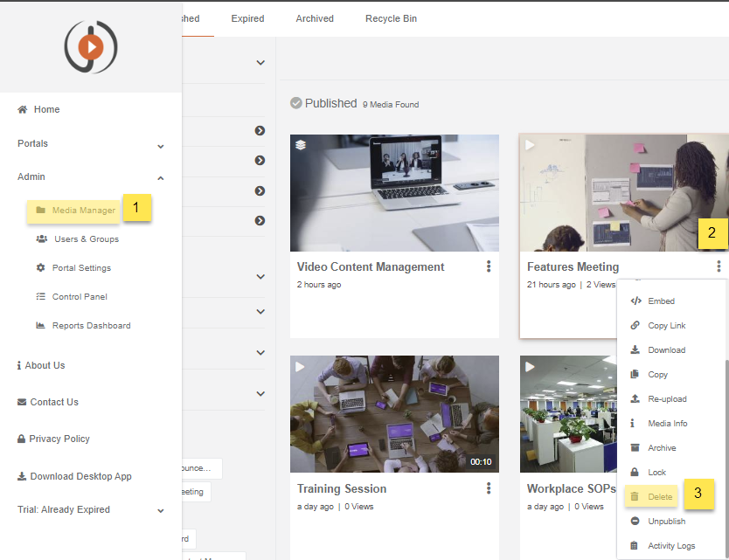Click the three-dot menu on Video Content Management

pyautogui.click(x=489, y=267)
